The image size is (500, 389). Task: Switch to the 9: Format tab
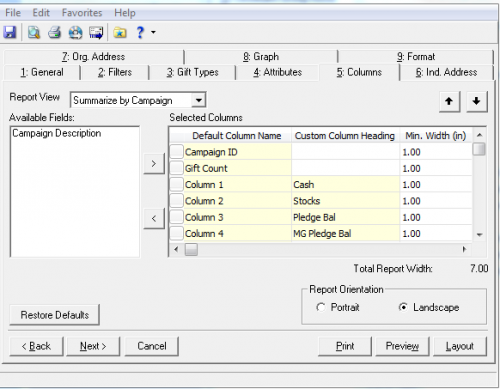pos(416,57)
